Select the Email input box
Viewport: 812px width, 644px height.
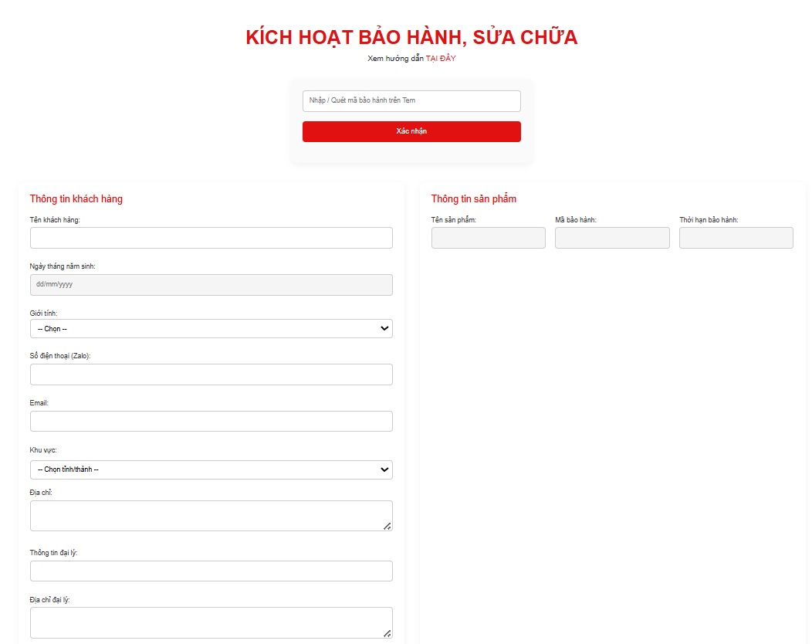click(x=211, y=422)
